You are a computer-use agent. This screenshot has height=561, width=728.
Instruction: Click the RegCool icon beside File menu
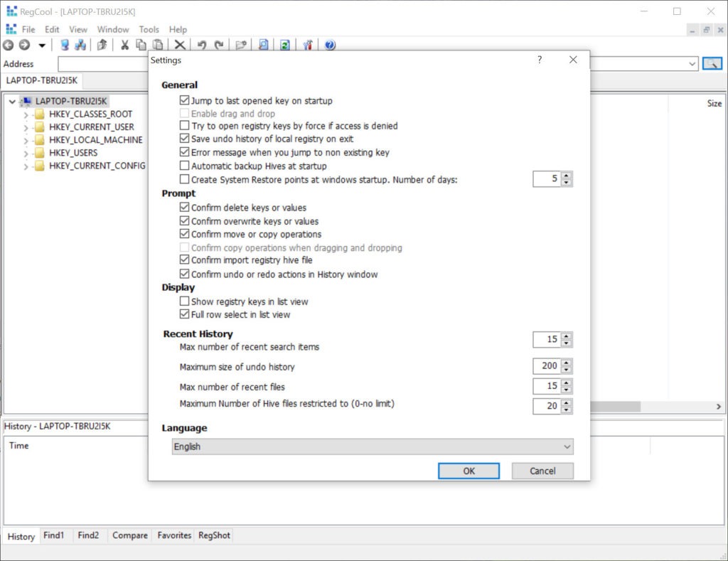coord(11,28)
